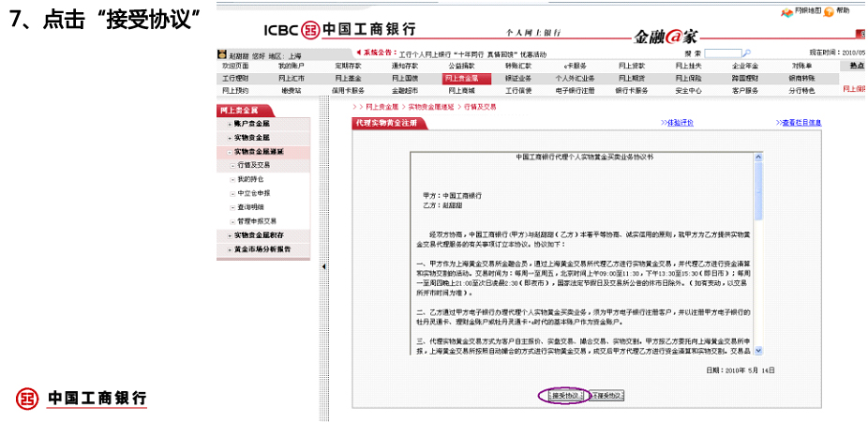Click the user avatar icon beside 赵甜甜
Image resolution: width=868 pixels, height=422 pixels.
222,54
